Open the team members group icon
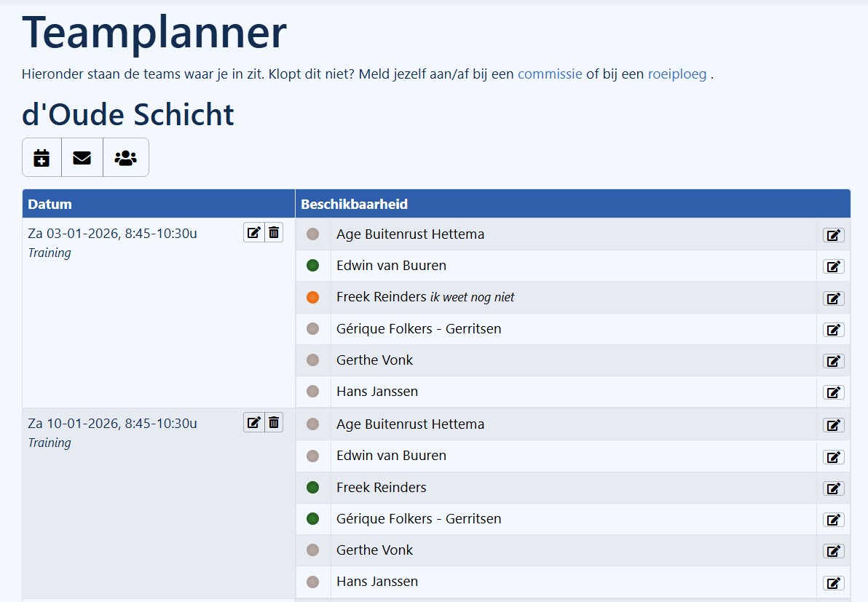Screen dimensions: 868x602 [x=126, y=157]
